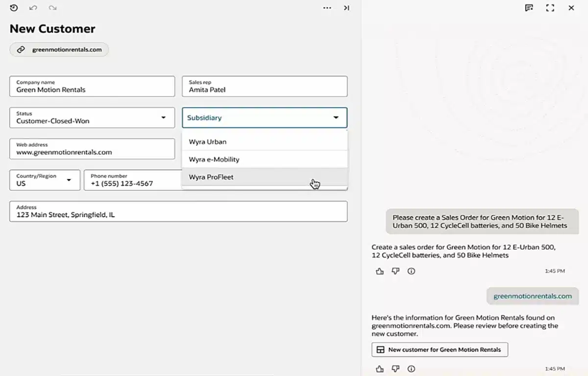
Task: Thumbs up the new customer response
Action: [380, 369]
